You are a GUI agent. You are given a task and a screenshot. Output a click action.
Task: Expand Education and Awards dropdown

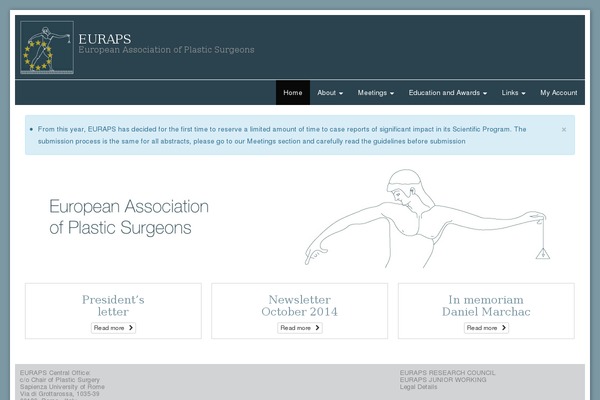pyautogui.click(x=448, y=93)
